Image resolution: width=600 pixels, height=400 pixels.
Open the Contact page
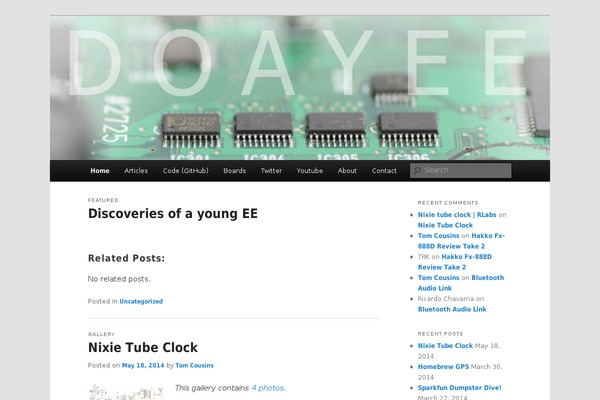(384, 171)
